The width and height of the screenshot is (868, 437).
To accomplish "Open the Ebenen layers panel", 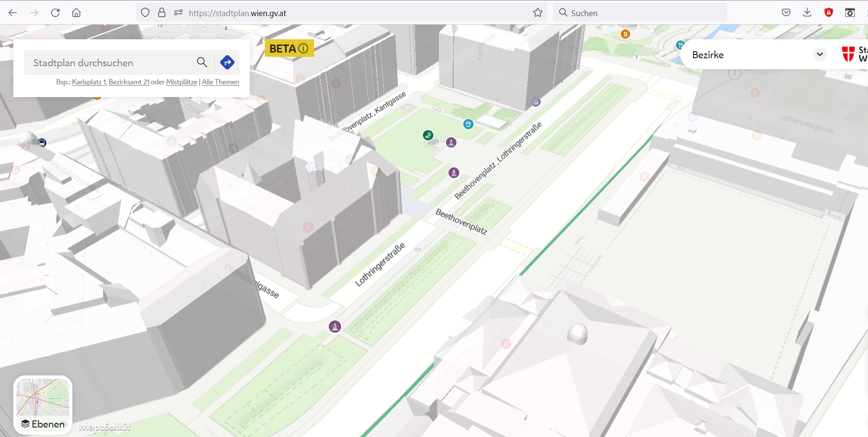I will (x=43, y=424).
